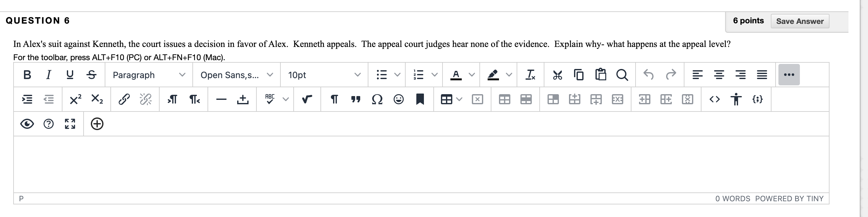
Task: Click the Paste clipboard icon
Action: click(601, 75)
